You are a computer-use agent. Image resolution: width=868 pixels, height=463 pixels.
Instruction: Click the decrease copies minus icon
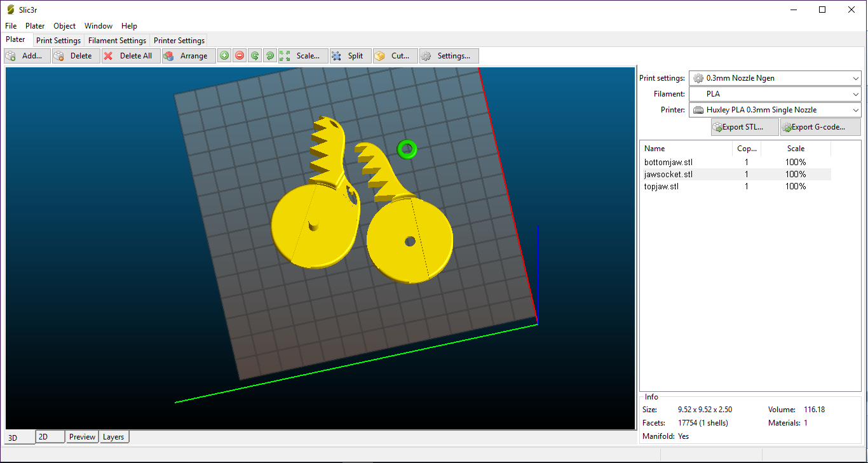click(240, 56)
